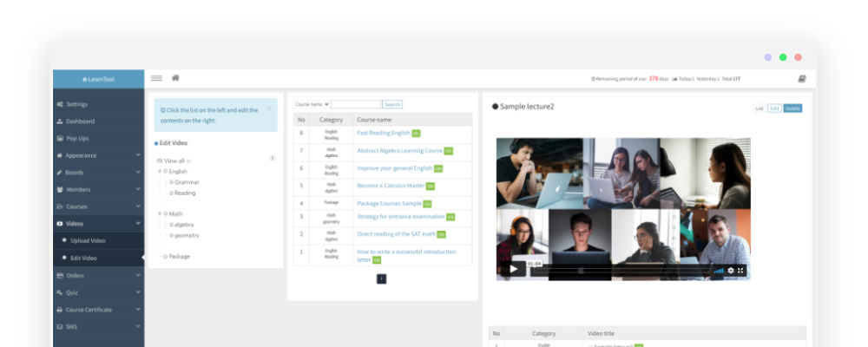Click the Settings gears icon in sidebar
This screenshot has width=868, height=347.
pyautogui.click(x=60, y=104)
